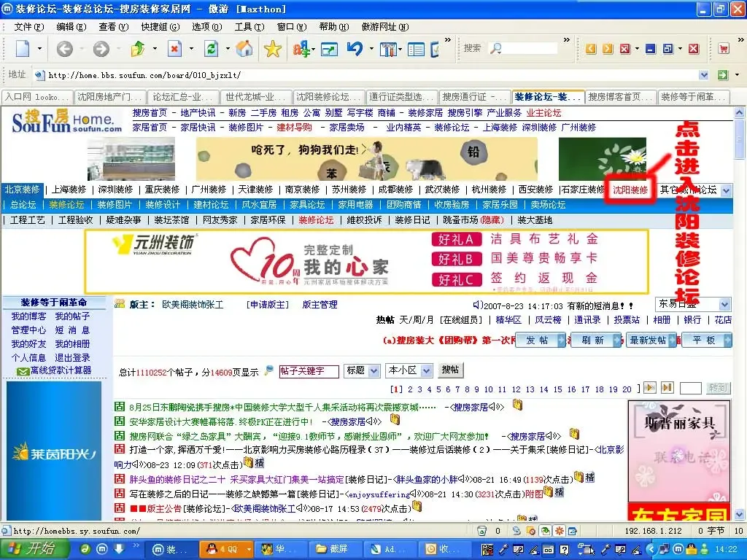Click the full screen window icon
747x560 pixels.
(x=329, y=49)
